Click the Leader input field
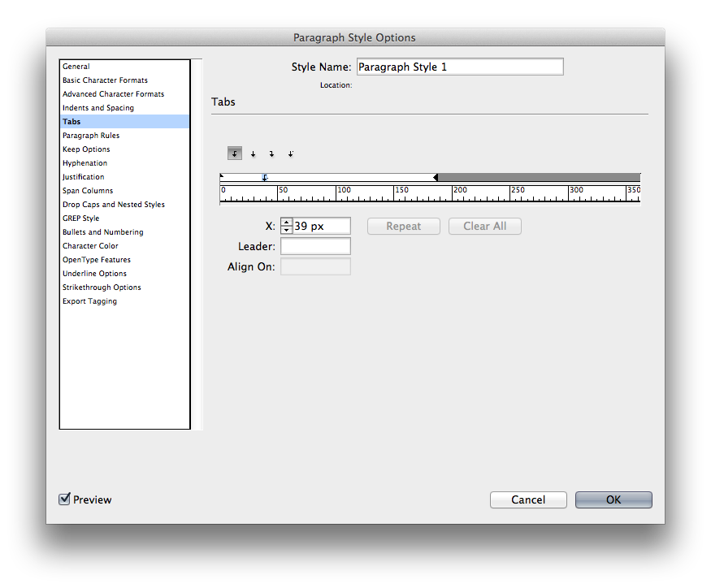Screen dimensions: 711x588 point(315,246)
